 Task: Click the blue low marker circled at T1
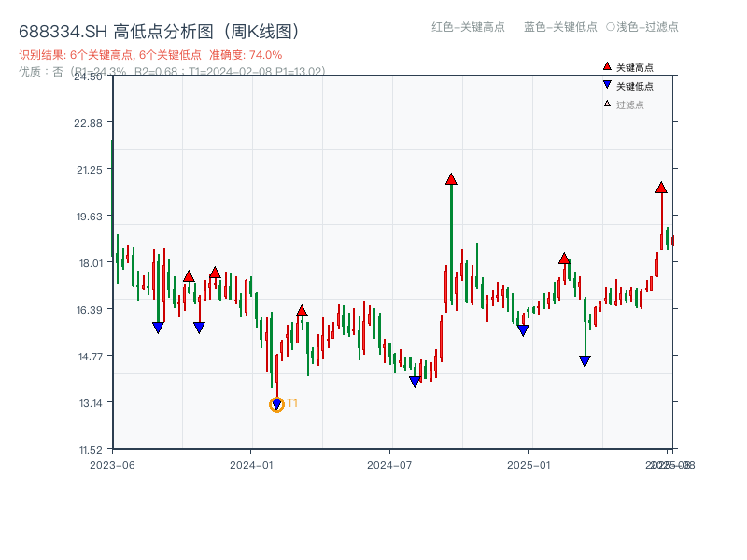(277, 402)
